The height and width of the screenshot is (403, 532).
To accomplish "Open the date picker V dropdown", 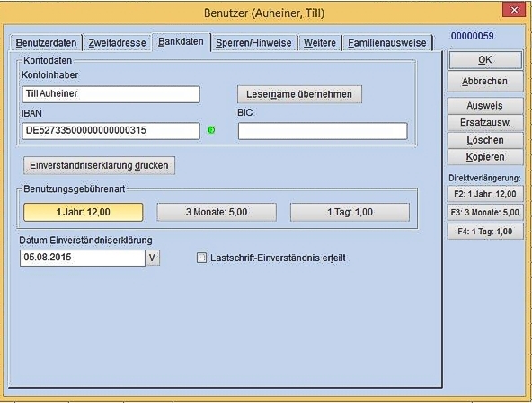I will click(x=153, y=258).
